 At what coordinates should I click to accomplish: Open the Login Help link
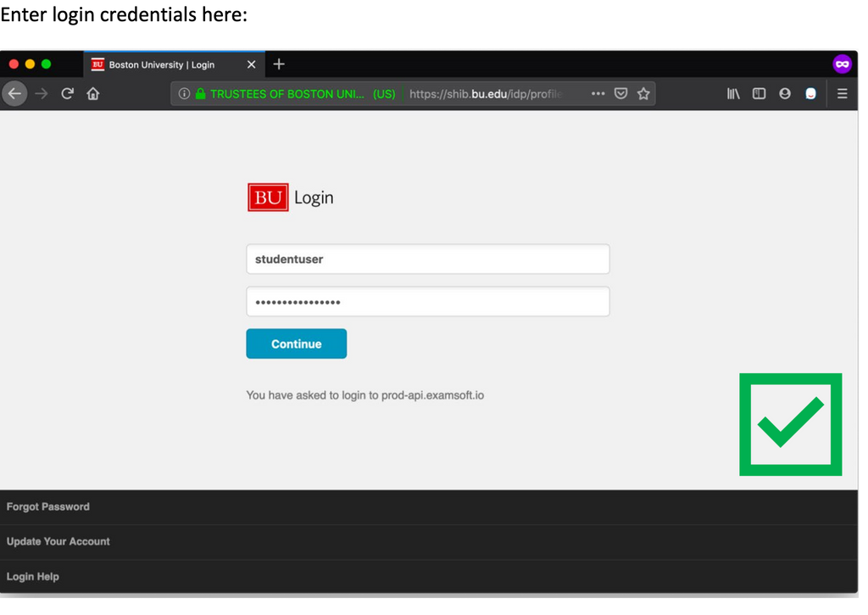coord(33,576)
